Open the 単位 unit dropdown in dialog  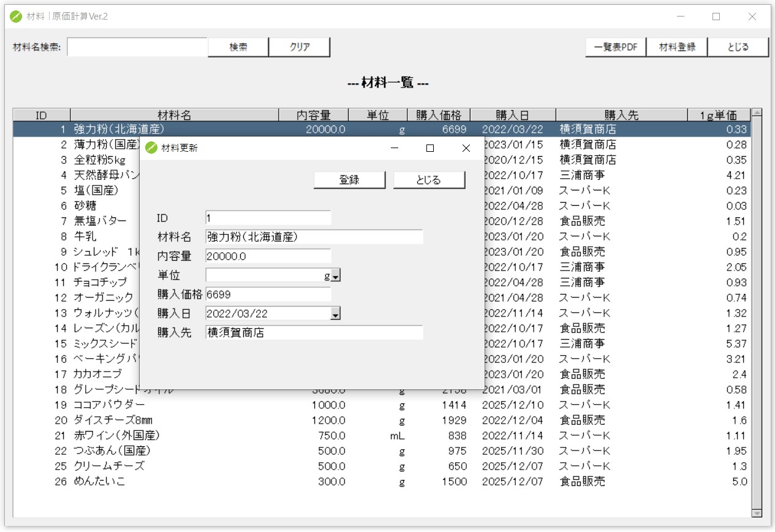[x=336, y=275]
